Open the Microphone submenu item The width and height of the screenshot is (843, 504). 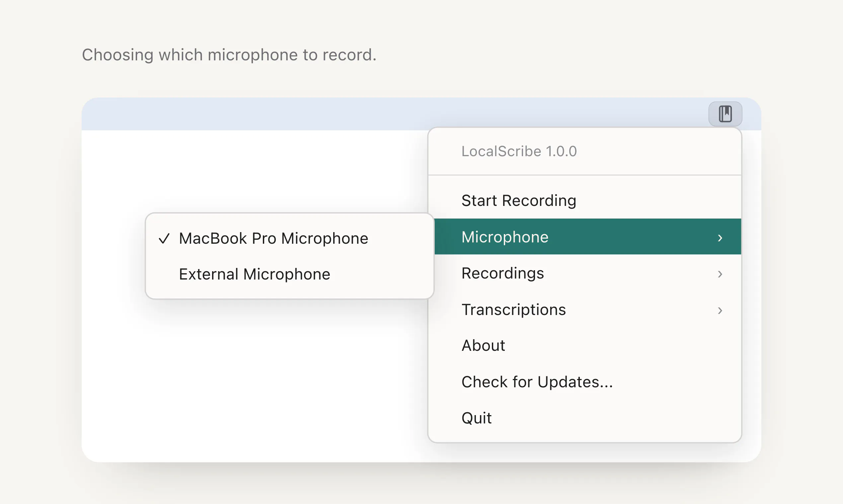click(588, 237)
